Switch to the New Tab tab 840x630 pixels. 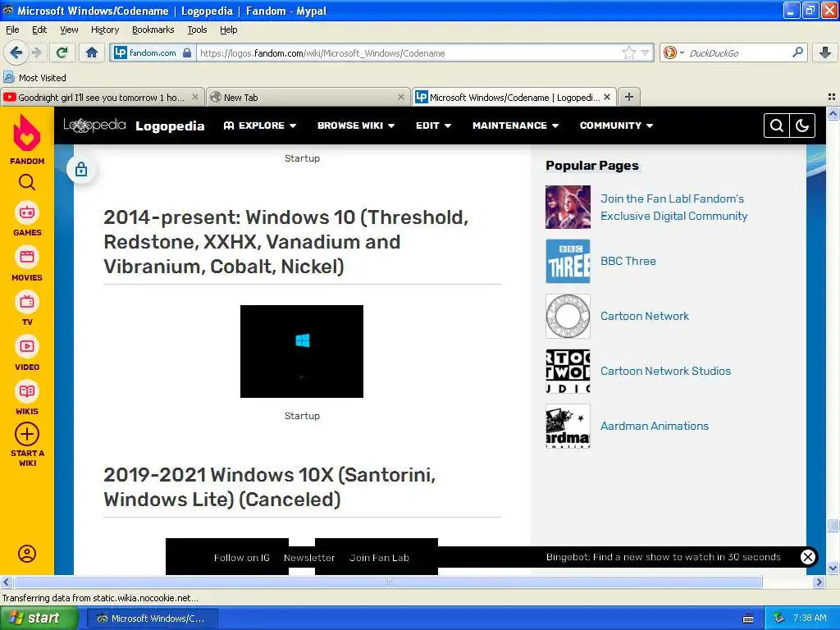pyautogui.click(x=308, y=97)
